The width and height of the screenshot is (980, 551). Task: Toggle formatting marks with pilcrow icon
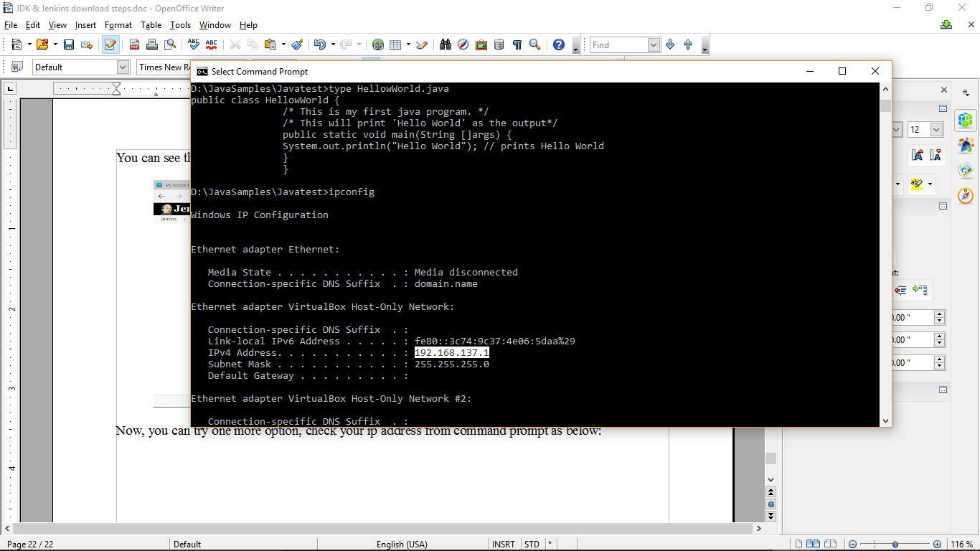pos(517,44)
